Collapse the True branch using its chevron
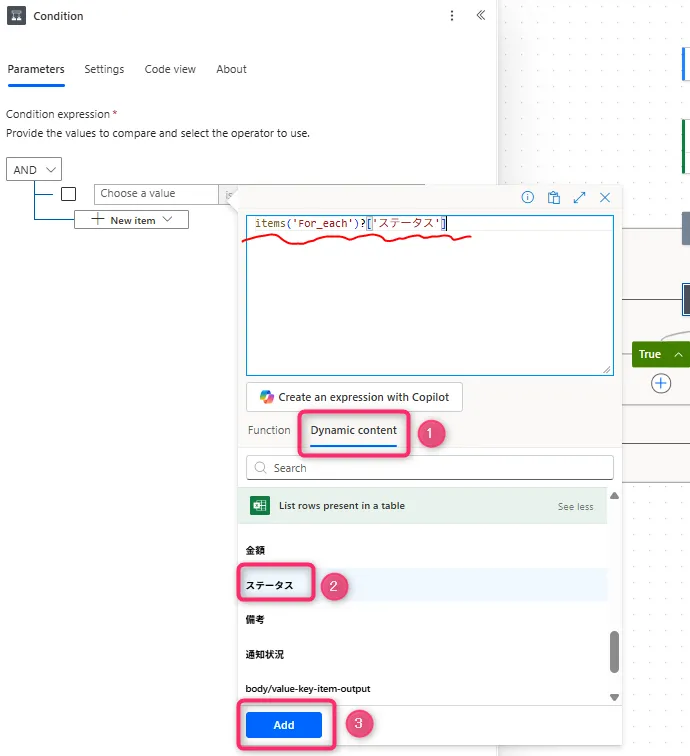Screen dimensions: 690x756 [x=679, y=355]
